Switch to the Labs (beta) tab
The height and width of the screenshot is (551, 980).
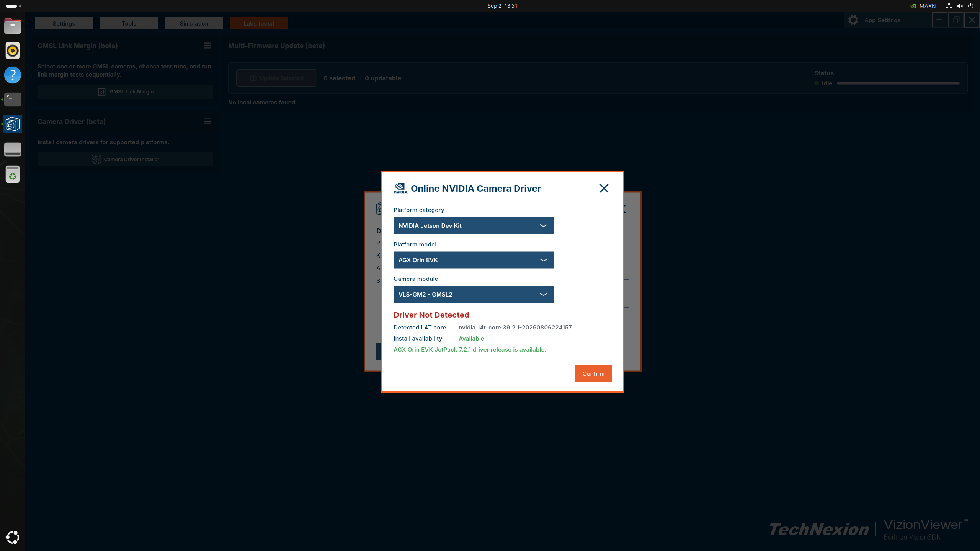[259, 23]
